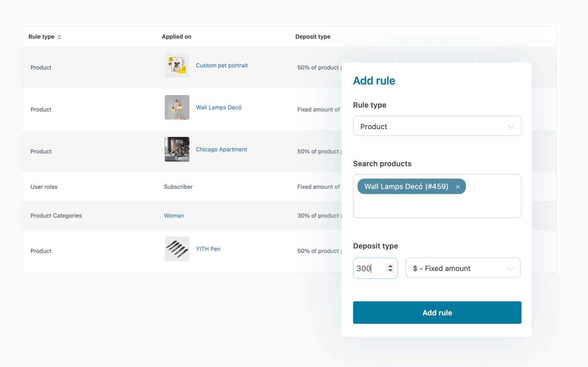The width and height of the screenshot is (588, 367).
Task: Open the Fixed amount deposit type dropdown
Action: [x=463, y=268]
